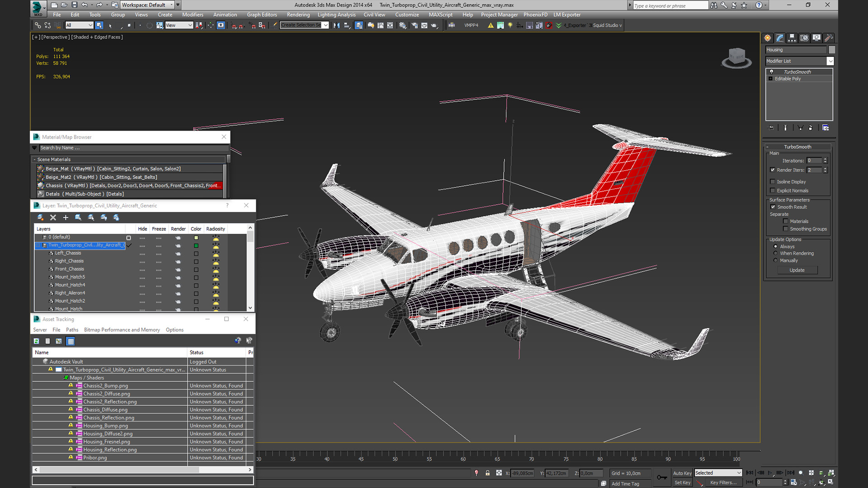868x488 pixels.
Task: Enable the Isoline Display checkbox
Action: point(773,182)
